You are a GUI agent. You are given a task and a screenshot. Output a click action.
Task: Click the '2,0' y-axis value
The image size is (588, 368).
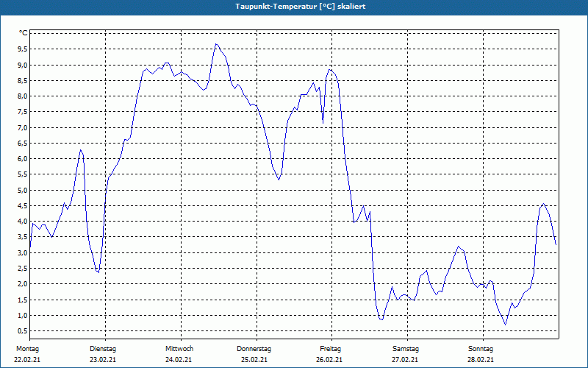[x=23, y=283]
